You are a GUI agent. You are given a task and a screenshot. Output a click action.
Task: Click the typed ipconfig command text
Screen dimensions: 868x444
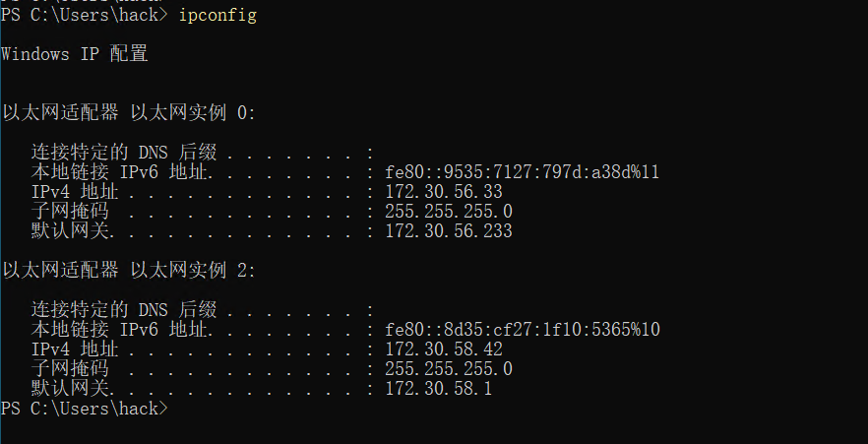217,16
